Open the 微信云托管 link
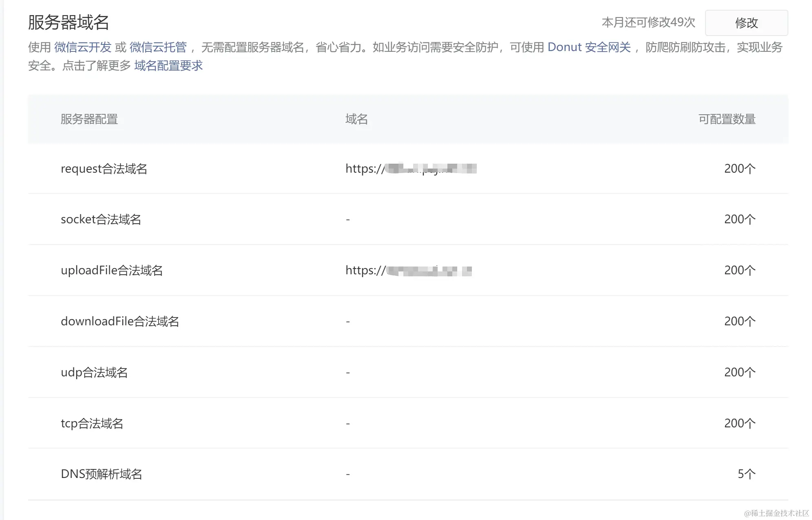The width and height of the screenshot is (812, 520). tap(158, 47)
